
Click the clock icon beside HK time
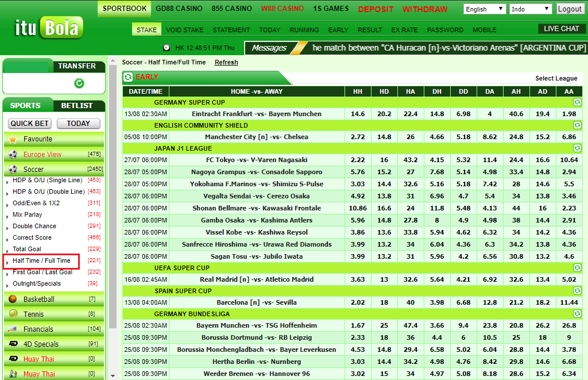(167, 48)
